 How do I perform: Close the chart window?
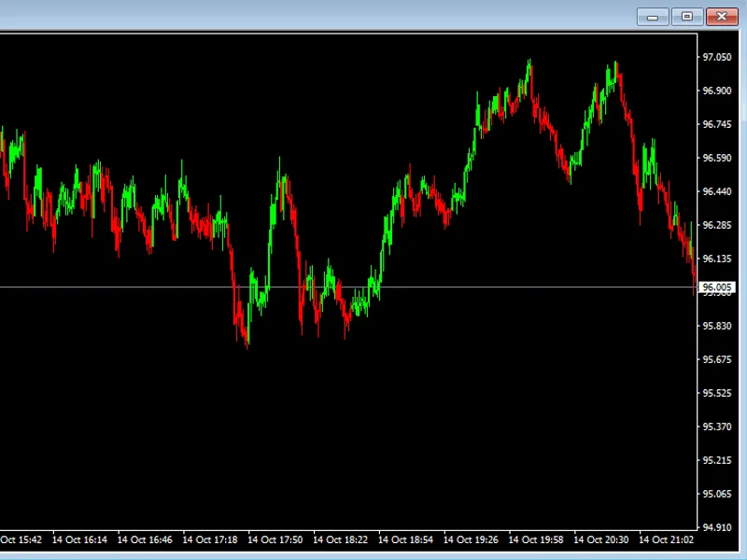click(722, 17)
